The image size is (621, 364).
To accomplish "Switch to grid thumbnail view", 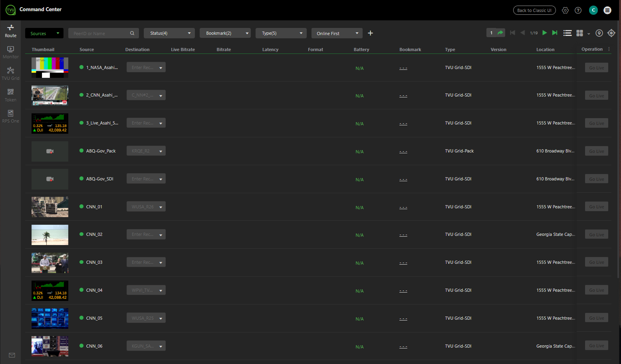I will [x=579, y=33].
